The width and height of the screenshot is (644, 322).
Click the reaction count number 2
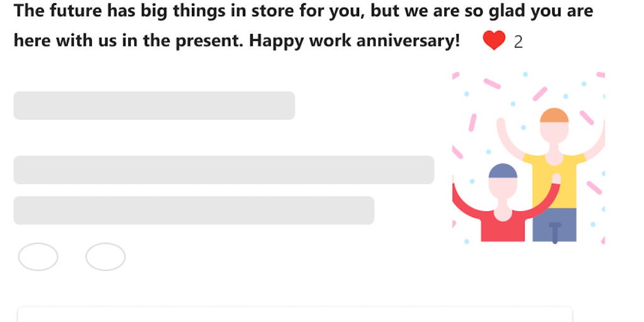[518, 42]
